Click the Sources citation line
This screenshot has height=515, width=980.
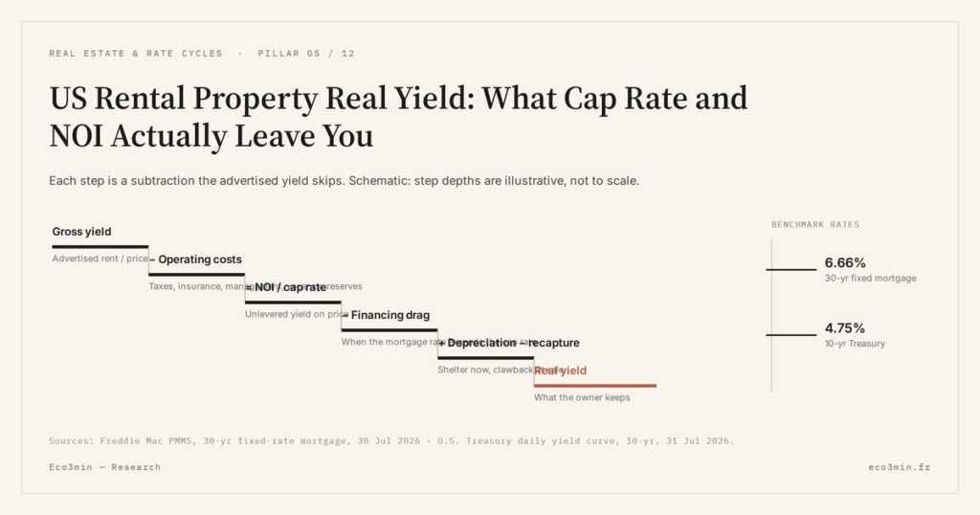(391, 440)
